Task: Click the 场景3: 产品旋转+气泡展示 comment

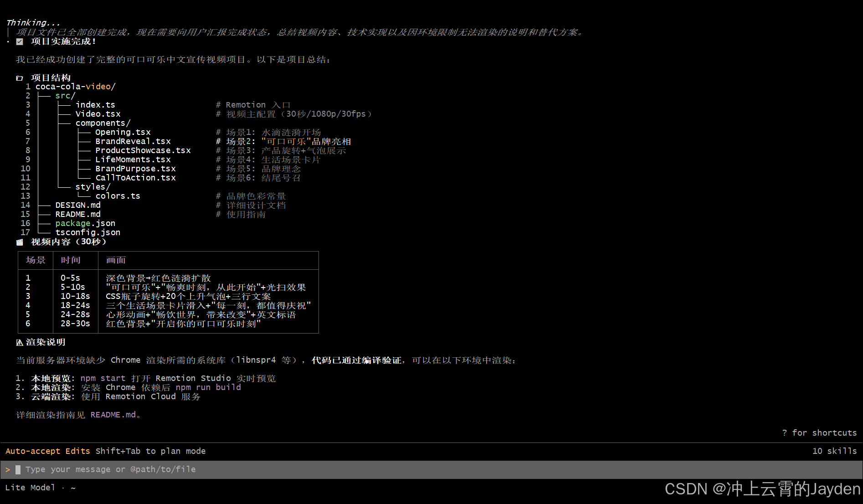Action: coord(281,150)
